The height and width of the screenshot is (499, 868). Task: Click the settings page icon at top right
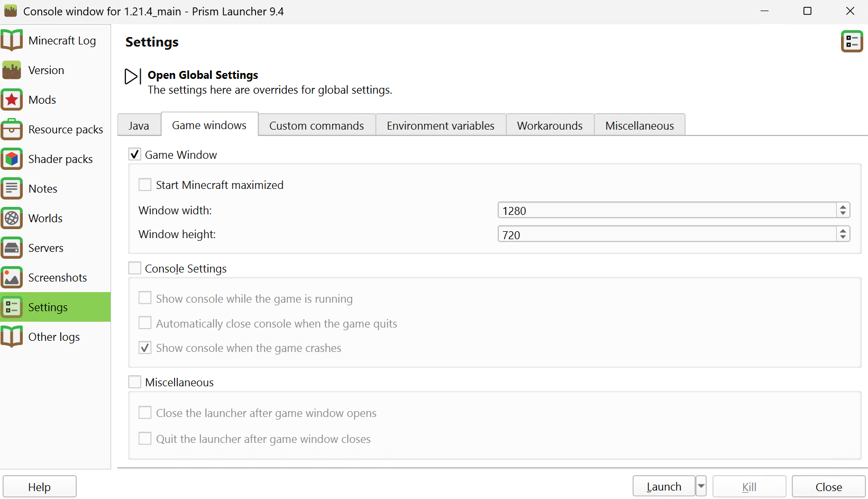[852, 41]
